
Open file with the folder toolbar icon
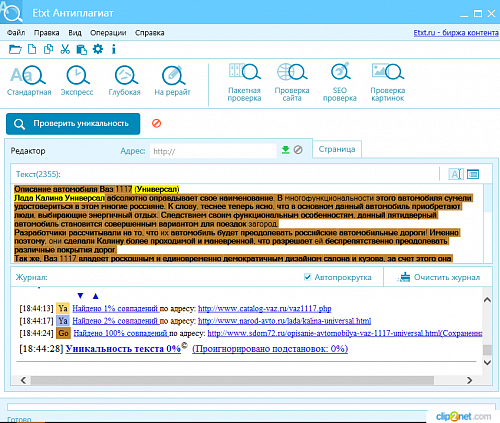click(15, 49)
